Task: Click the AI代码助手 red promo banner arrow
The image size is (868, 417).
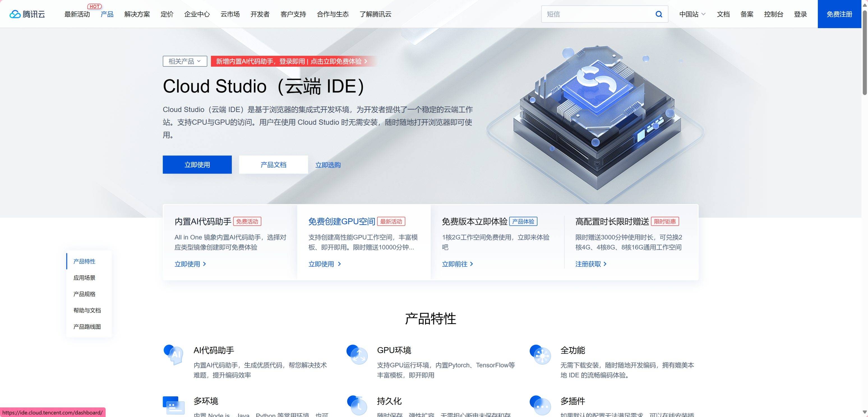Action: click(366, 61)
